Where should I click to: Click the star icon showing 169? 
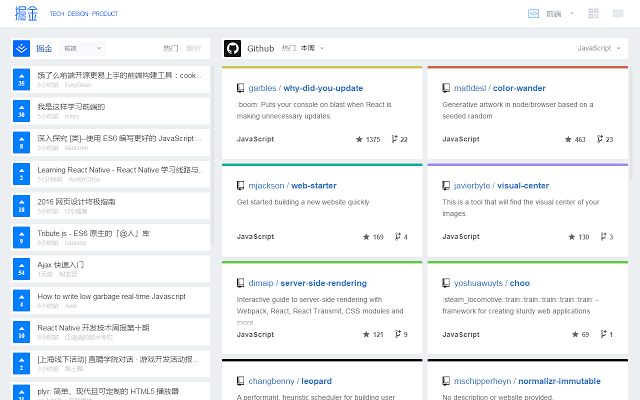click(366, 237)
